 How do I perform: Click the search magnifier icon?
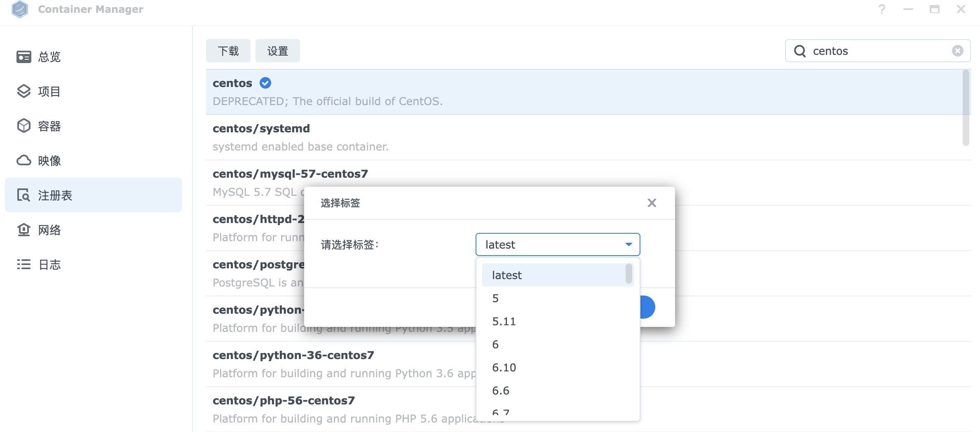click(x=799, y=51)
